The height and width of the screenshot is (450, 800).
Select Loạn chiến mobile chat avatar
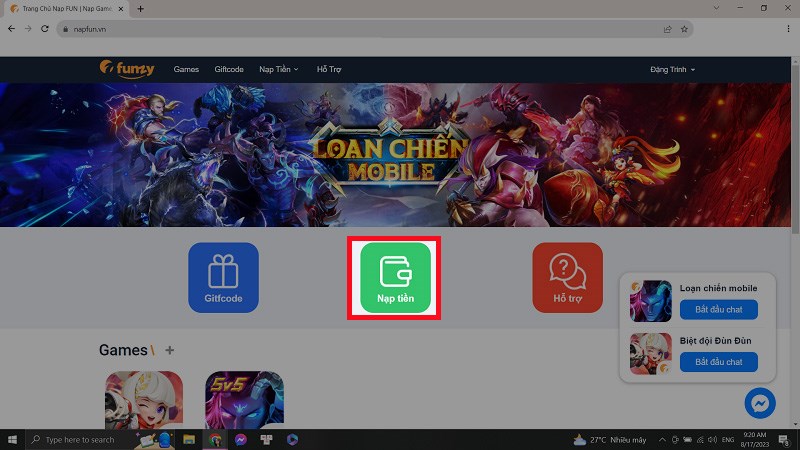(651, 301)
